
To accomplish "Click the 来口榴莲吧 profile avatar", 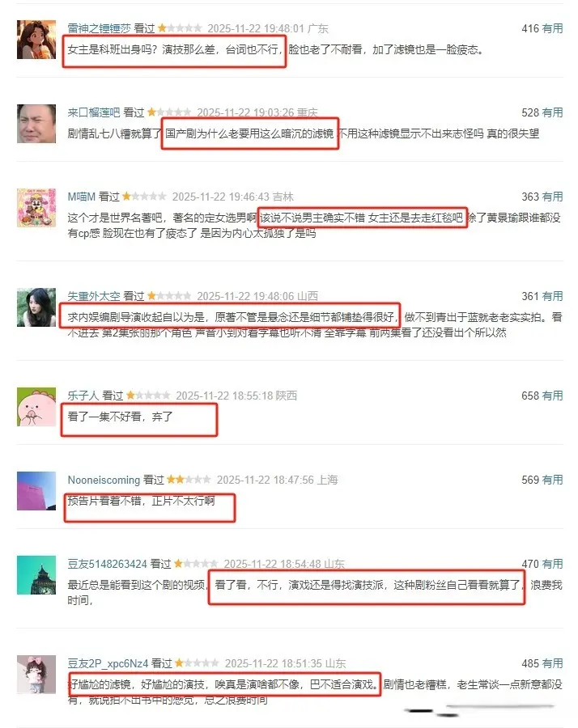I will click(36, 124).
